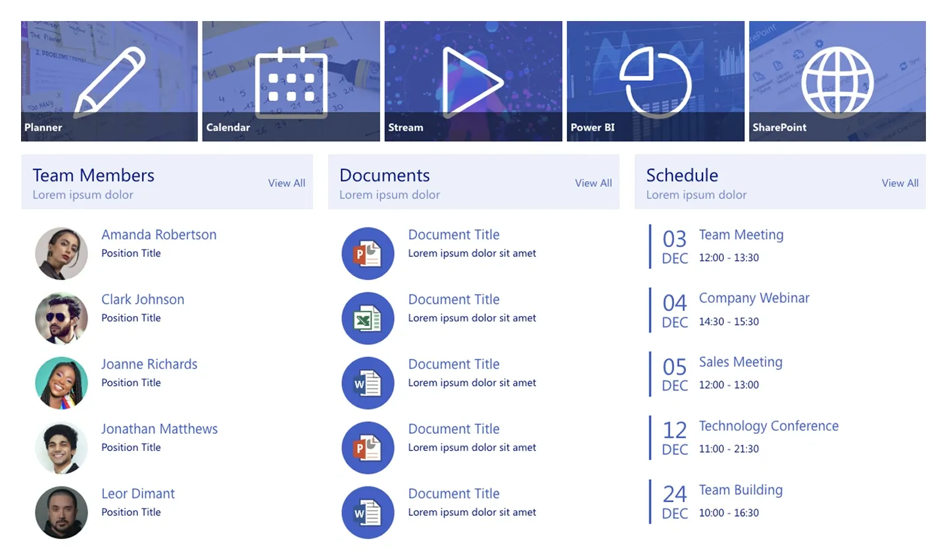Click the 14:30 - 15:30 time

(x=729, y=322)
